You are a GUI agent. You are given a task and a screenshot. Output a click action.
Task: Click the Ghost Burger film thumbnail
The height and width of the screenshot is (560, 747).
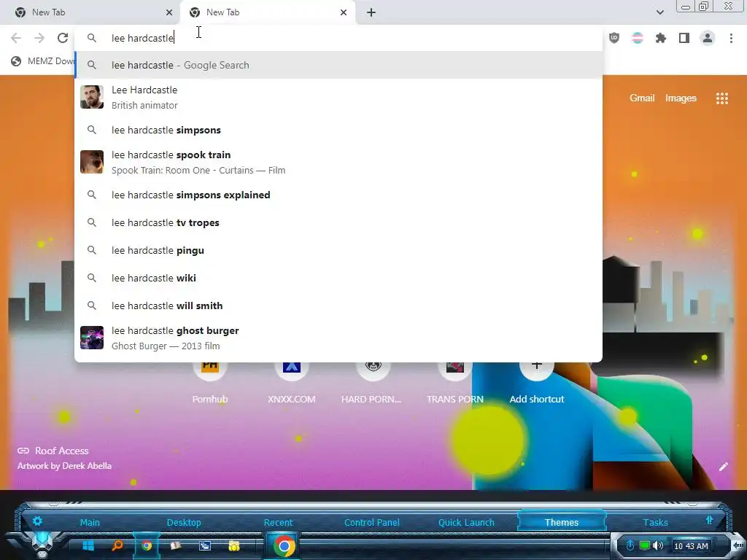click(x=92, y=338)
